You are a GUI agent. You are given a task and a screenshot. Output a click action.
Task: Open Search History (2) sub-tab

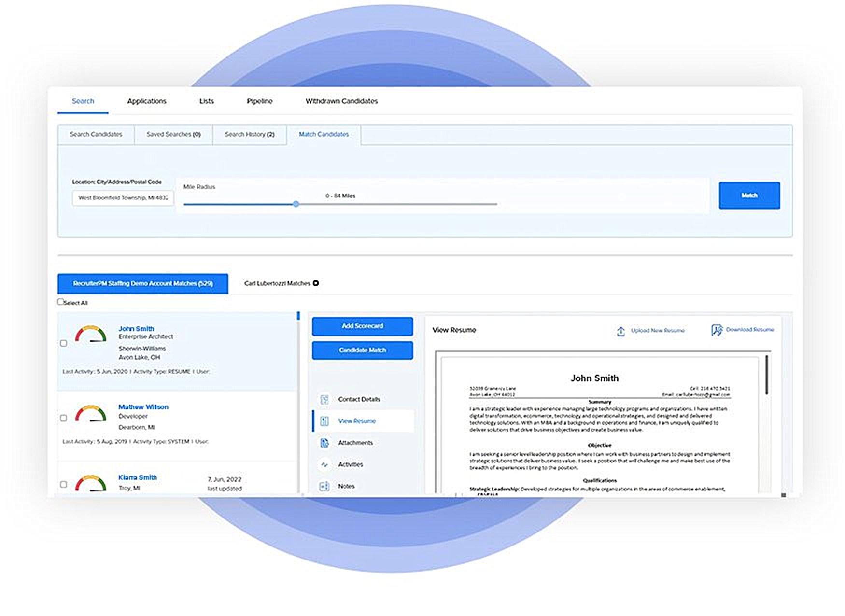pyautogui.click(x=250, y=135)
